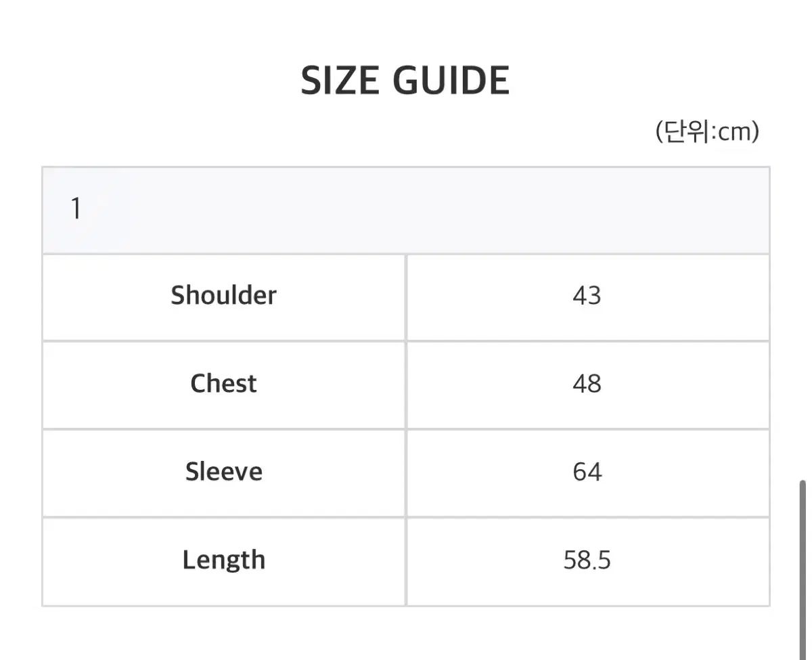
Task: Click the sleeve value 64
Action: tap(587, 472)
